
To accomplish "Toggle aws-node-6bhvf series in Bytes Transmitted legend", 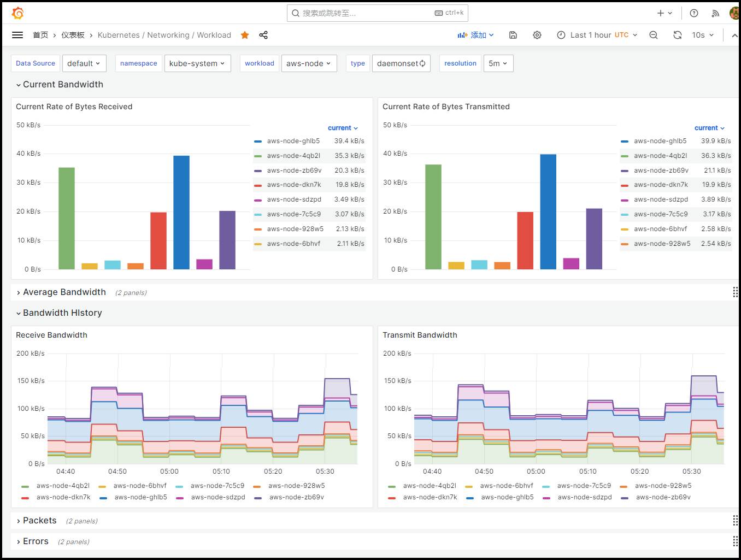I will 661,229.
